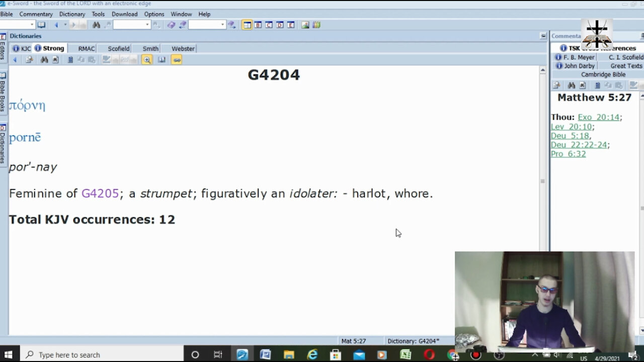Viewport: 644px width, 362px height.
Task: Toggle the full layout view button
Action: [x=247, y=25]
